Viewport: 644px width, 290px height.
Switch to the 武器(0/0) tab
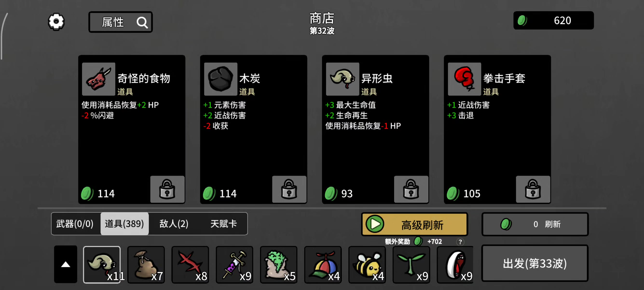pyautogui.click(x=75, y=224)
